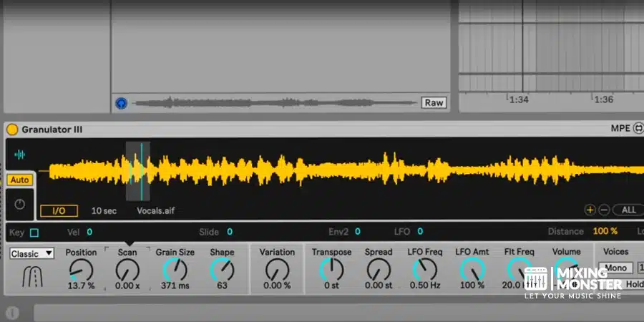The image size is (644, 322).
Task: Click the MPE label
Action: point(620,130)
